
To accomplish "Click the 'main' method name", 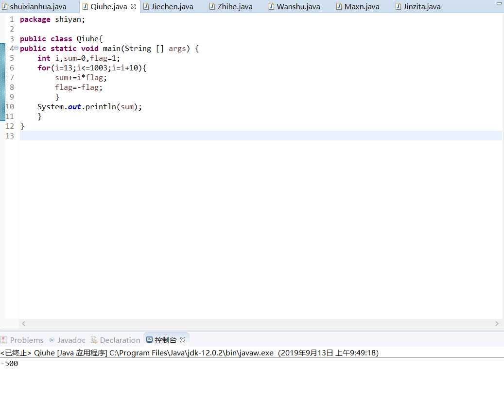I will 111,49.
